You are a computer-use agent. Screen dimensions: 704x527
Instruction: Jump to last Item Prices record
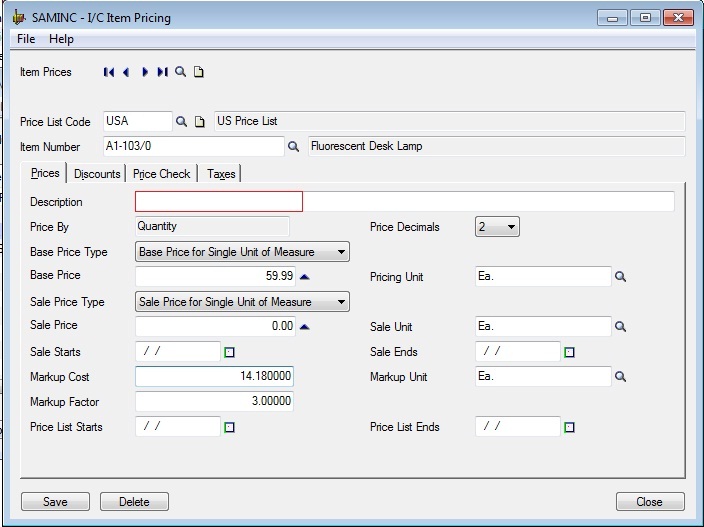pyautogui.click(x=162, y=72)
